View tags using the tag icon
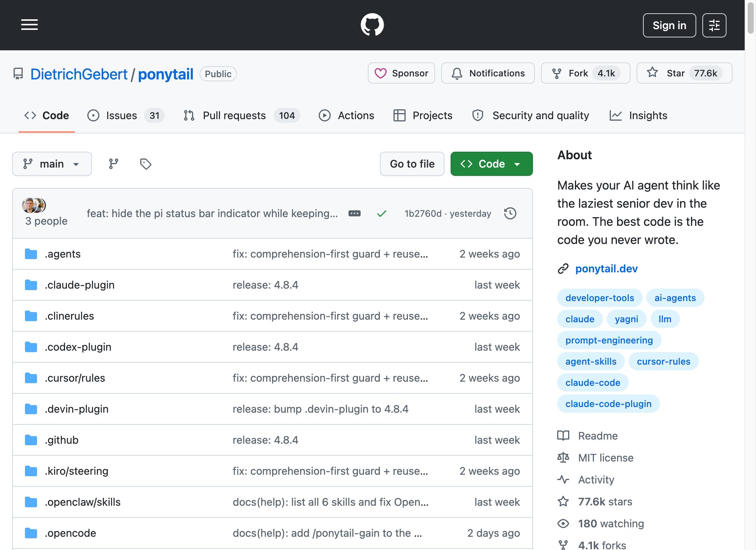756x550 pixels. (146, 164)
